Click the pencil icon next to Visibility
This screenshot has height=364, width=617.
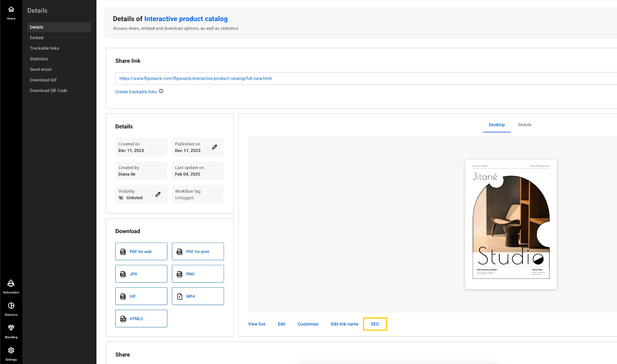click(158, 194)
